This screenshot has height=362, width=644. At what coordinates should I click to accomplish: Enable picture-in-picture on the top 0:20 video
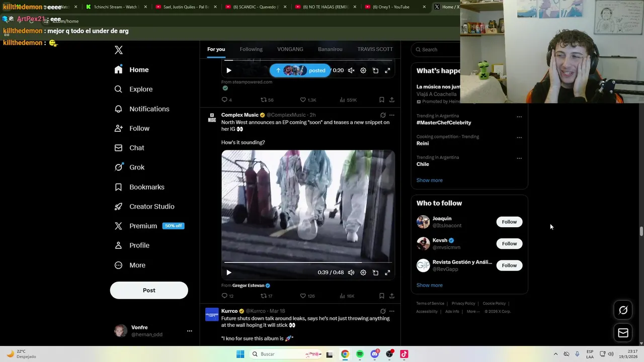coord(375,70)
